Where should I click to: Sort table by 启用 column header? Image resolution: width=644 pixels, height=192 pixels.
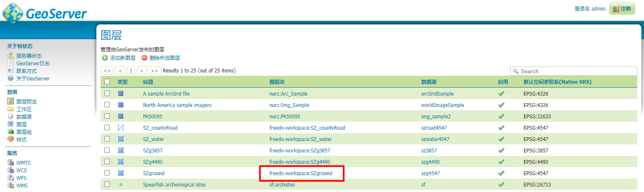tap(503, 82)
